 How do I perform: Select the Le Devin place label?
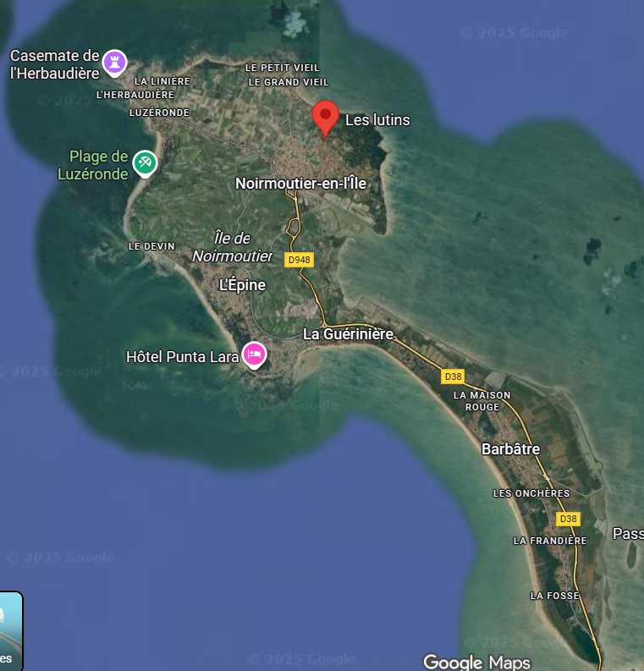151,246
